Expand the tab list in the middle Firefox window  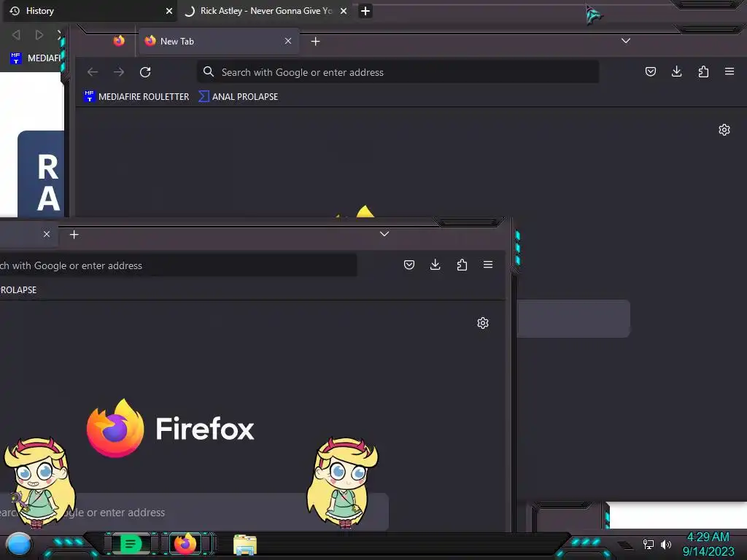pos(626,41)
